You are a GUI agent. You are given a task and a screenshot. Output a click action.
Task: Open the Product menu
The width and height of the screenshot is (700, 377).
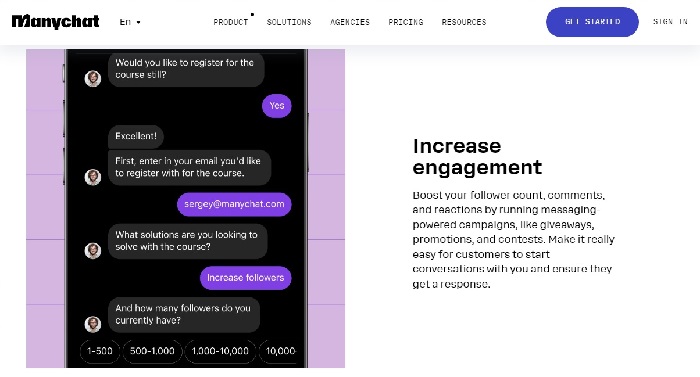[x=230, y=22]
